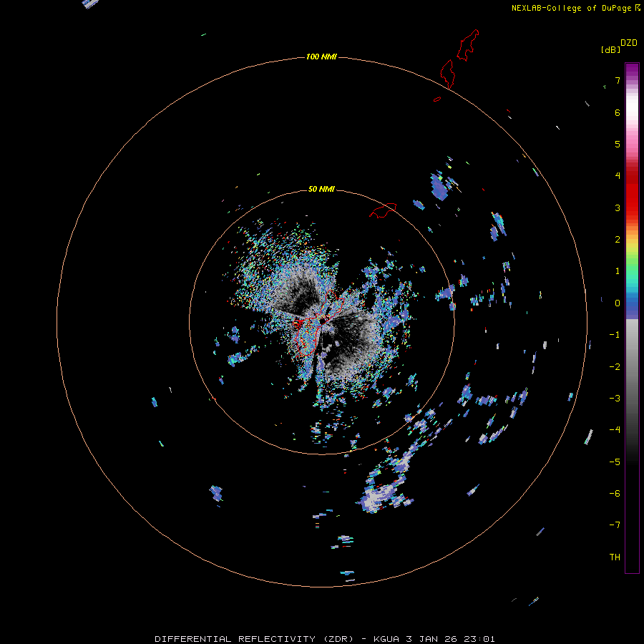Click the 3 value on the color scale
The width and height of the screenshot is (644, 644).
click(x=618, y=208)
